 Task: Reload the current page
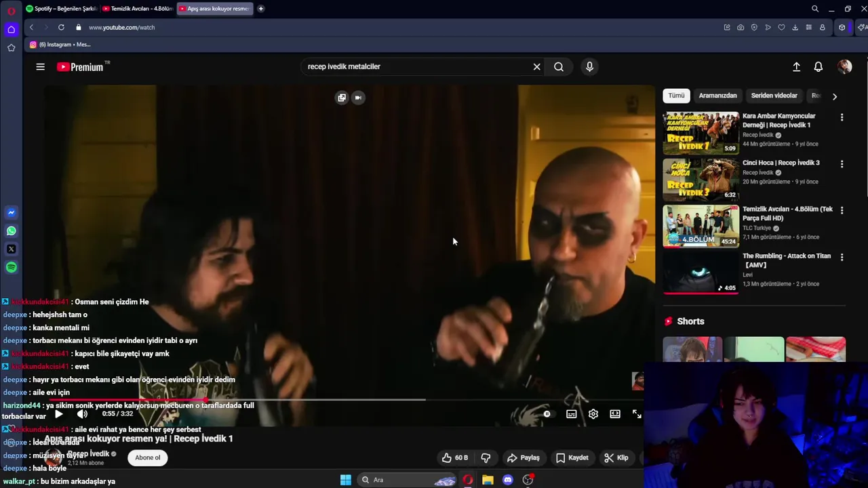click(x=61, y=27)
